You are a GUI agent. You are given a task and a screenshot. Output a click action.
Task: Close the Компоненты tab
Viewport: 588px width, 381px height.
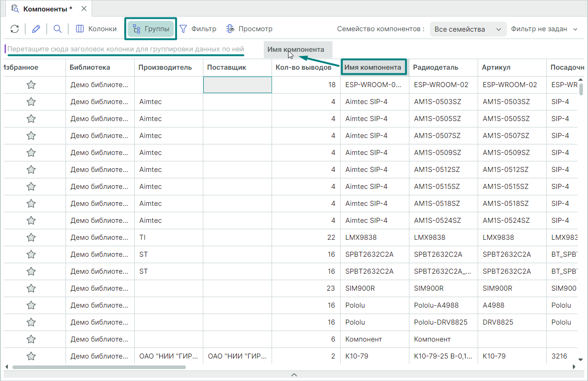point(84,9)
